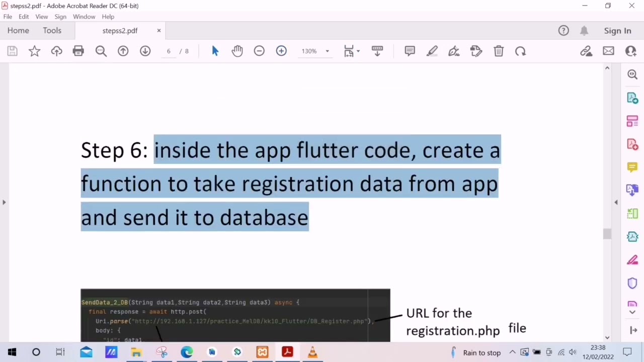
Task: Open the blue and purple pages tool
Action: pyautogui.click(x=632, y=190)
